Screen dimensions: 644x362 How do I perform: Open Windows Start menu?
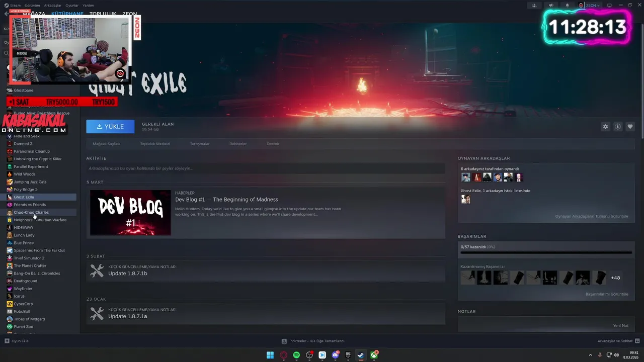(x=270, y=355)
